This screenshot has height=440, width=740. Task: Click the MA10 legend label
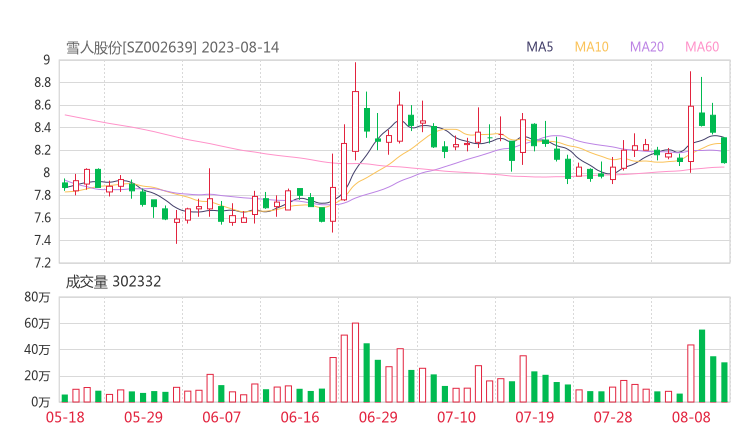point(591,47)
